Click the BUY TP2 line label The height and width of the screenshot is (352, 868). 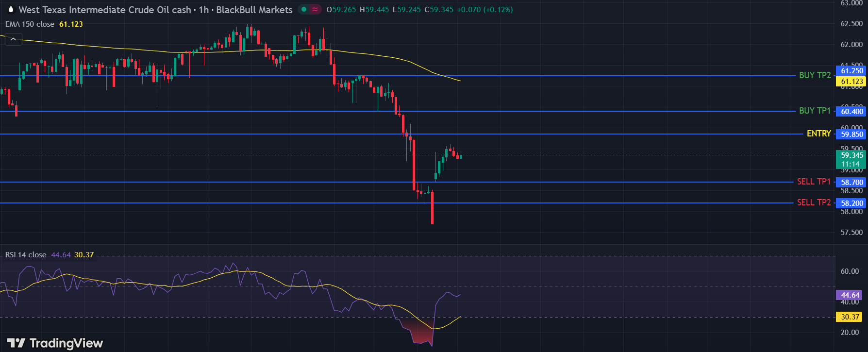[815, 75]
